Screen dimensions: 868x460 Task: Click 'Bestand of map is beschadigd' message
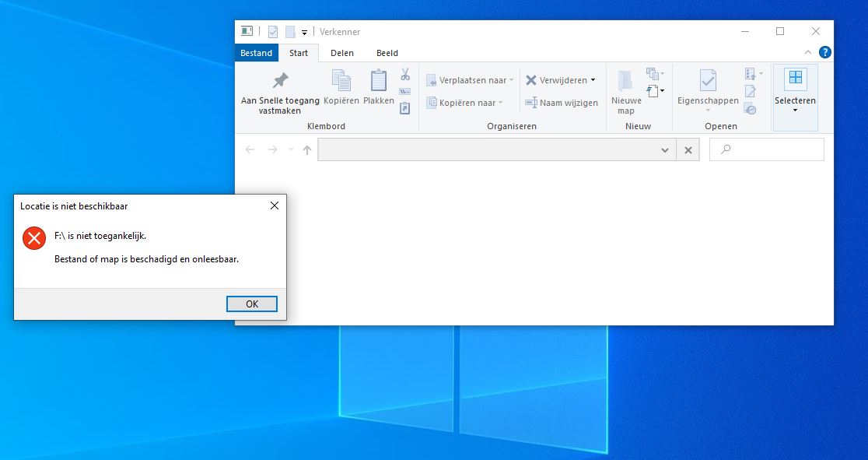(147, 259)
